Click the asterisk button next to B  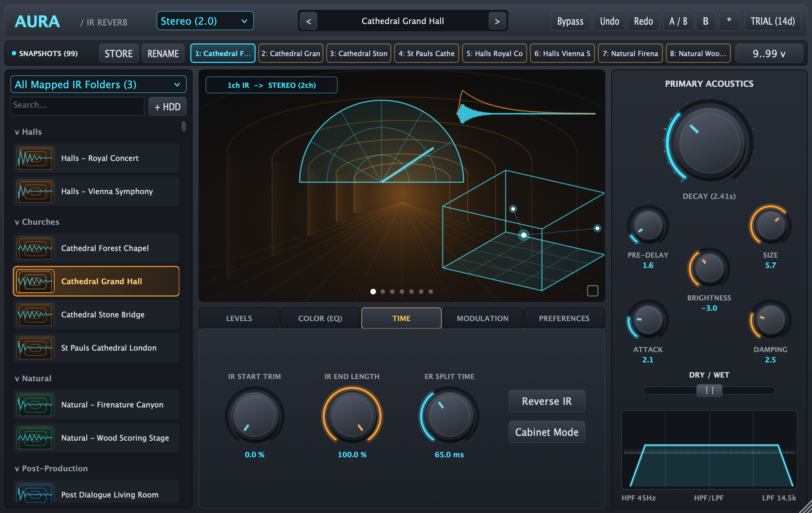729,21
